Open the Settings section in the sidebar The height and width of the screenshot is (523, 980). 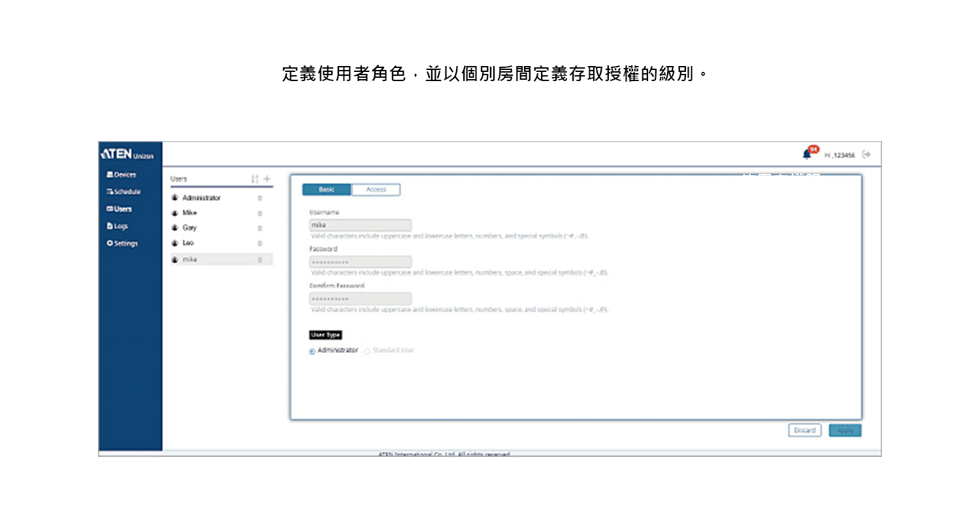pyautogui.click(x=124, y=243)
